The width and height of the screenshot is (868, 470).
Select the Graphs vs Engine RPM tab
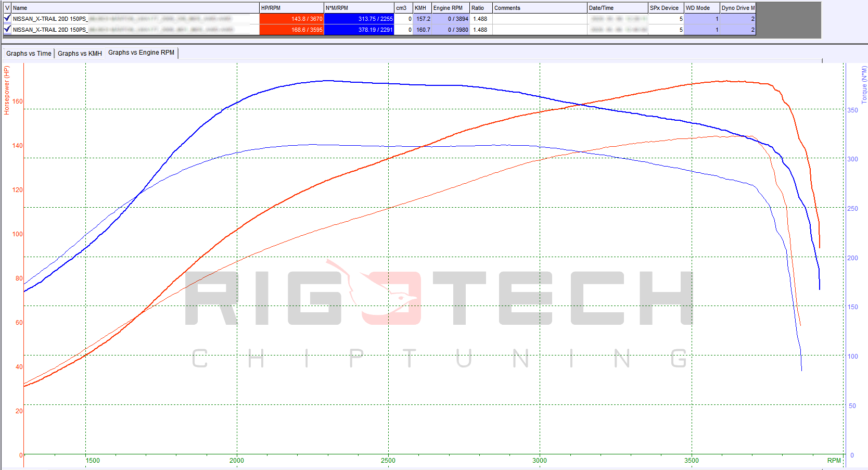[x=142, y=53]
